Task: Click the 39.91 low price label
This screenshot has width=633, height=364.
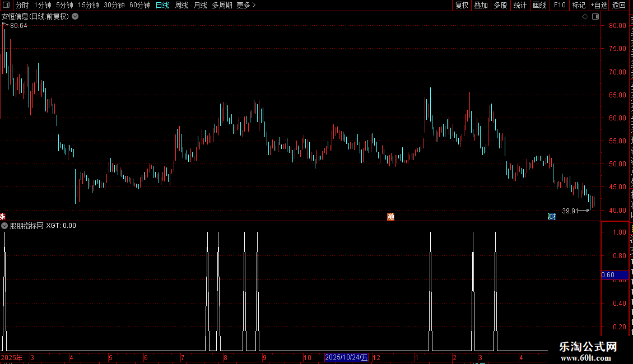Action: pos(570,211)
